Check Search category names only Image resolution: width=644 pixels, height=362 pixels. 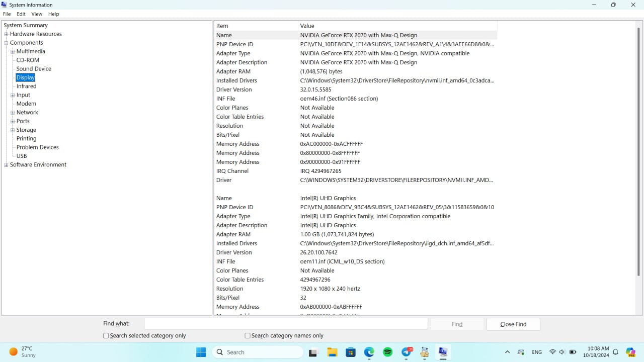(x=248, y=336)
